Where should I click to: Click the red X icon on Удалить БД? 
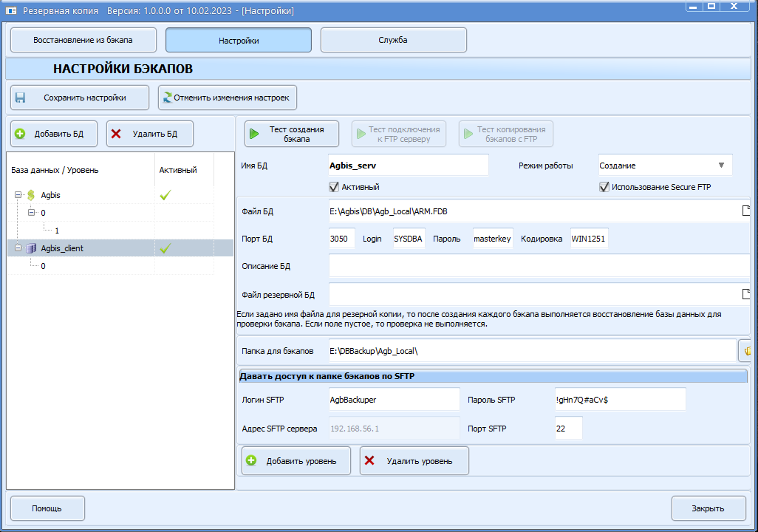[116, 134]
